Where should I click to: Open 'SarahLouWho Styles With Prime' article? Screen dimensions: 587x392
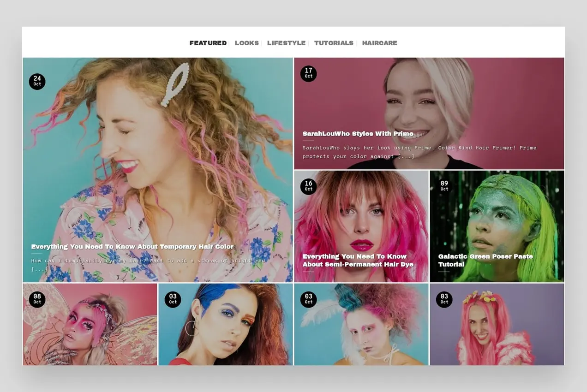(x=358, y=134)
